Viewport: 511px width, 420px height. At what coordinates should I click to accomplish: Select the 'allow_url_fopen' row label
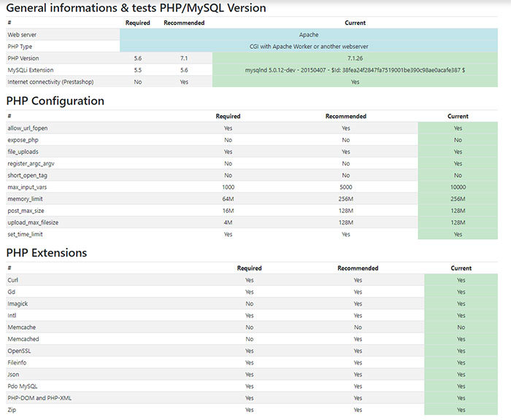pyautogui.click(x=28, y=128)
